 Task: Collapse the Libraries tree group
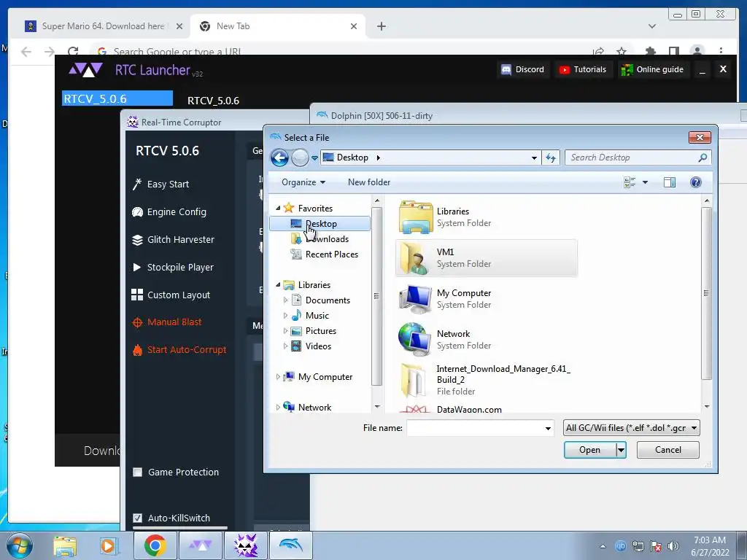[278, 285]
